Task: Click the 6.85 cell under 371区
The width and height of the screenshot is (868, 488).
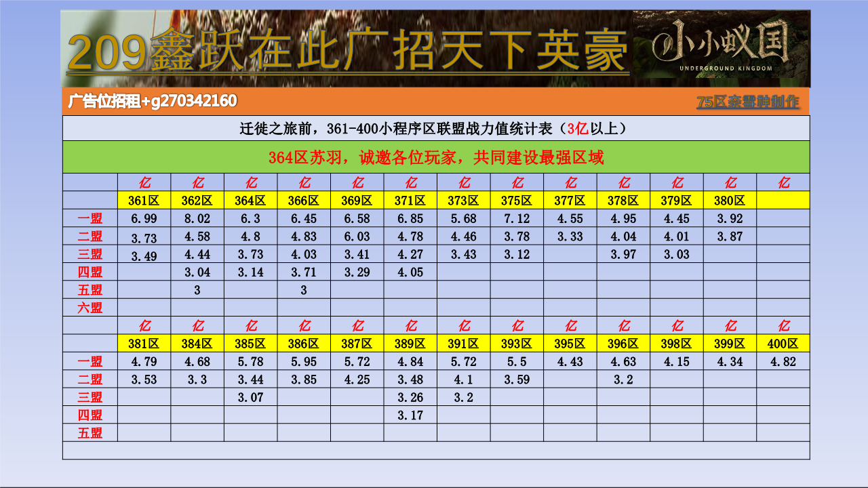Action: tap(410, 219)
